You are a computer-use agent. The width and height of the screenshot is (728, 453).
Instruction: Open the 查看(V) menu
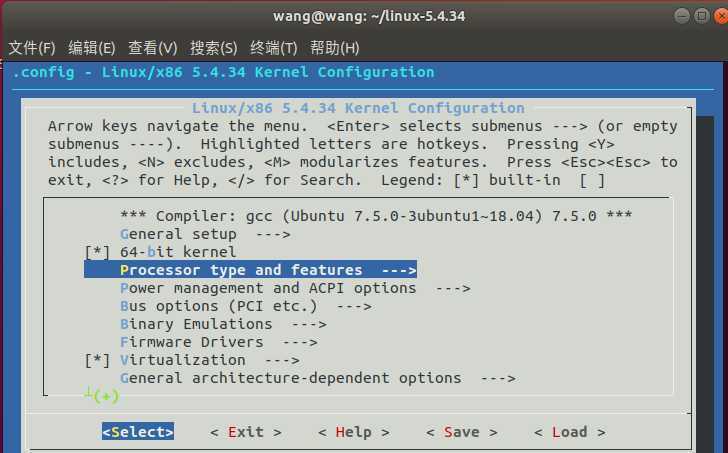(x=152, y=48)
